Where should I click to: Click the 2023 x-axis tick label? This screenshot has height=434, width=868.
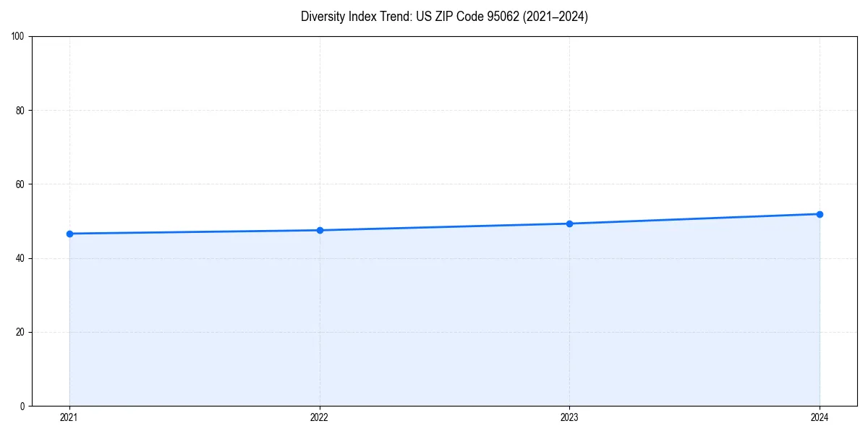tap(569, 417)
